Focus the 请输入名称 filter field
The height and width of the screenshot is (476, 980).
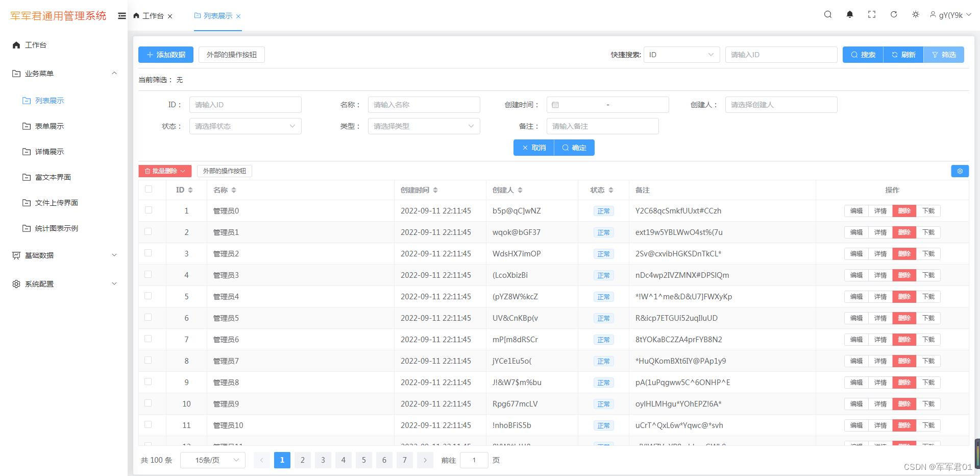click(x=424, y=105)
